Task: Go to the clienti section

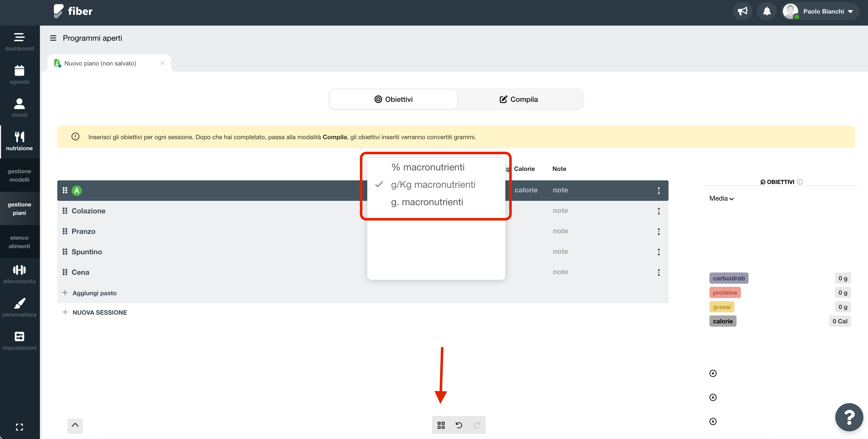Action: click(x=19, y=108)
